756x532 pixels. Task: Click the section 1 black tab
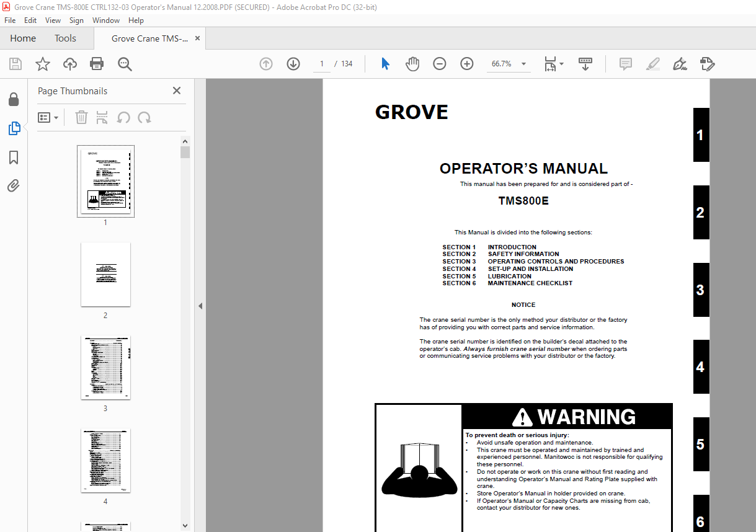pyautogui.click(x=701, y=135)
